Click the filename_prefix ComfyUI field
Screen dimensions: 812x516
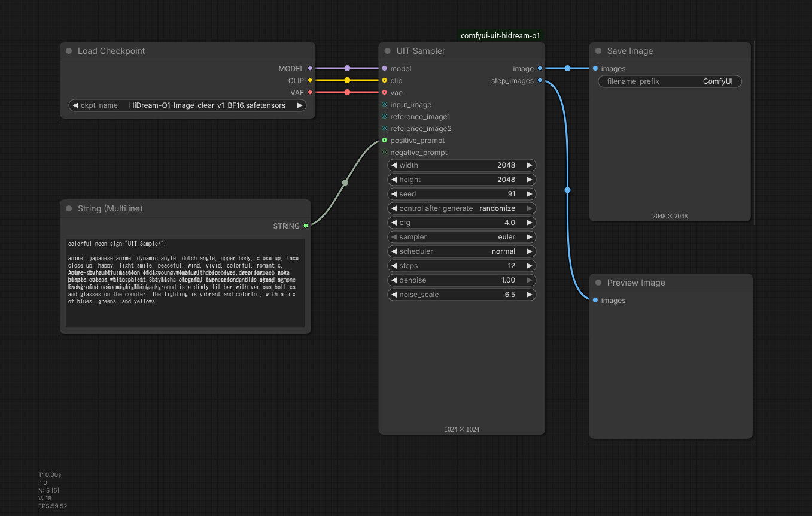point(670,81)
